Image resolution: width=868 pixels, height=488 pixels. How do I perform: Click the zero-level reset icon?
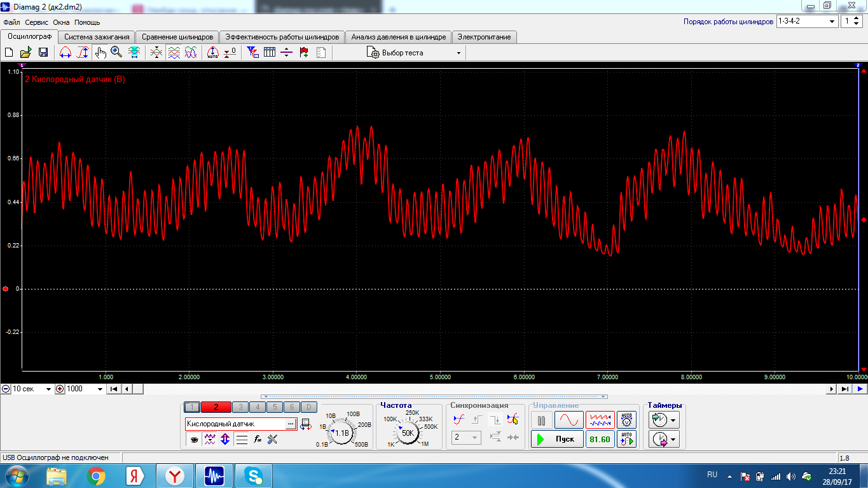(x=230, y=53)
